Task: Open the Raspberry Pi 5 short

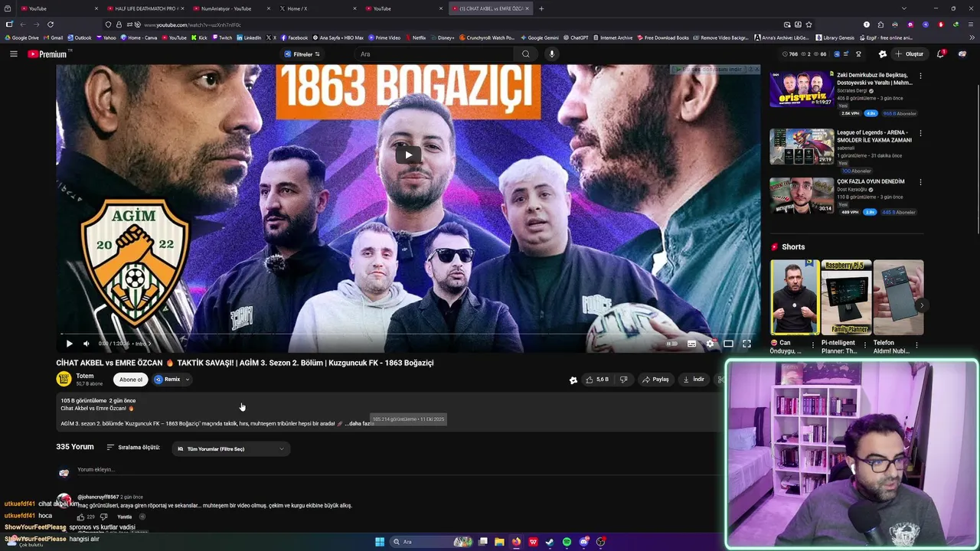Action: coord(846,297)
